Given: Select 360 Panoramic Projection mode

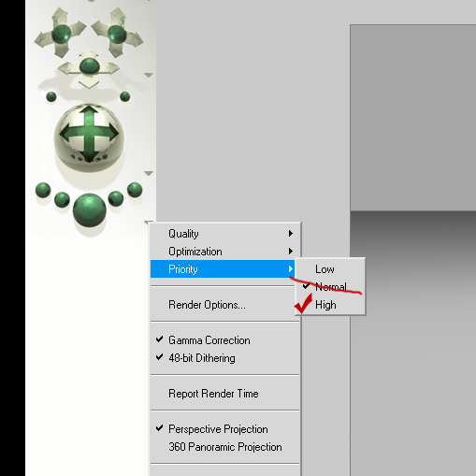Looking at the screenshot, I should 224,447.
